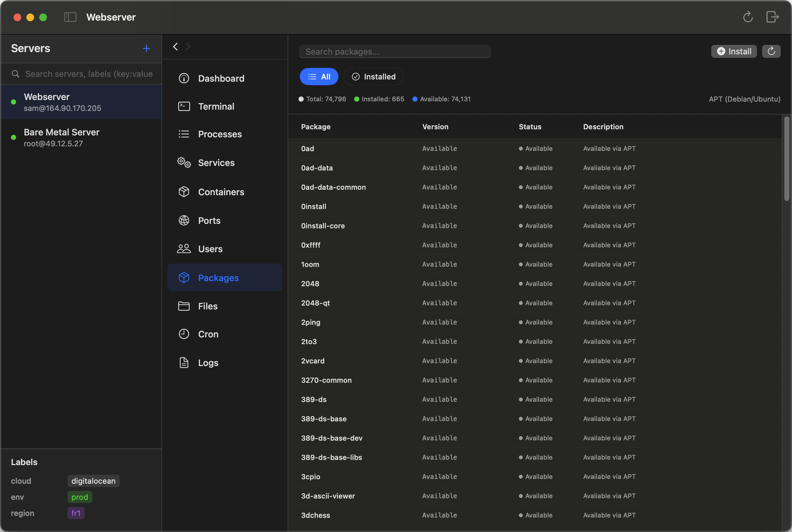
Task: Click the Services gears icon
Action: pos(184,162)
